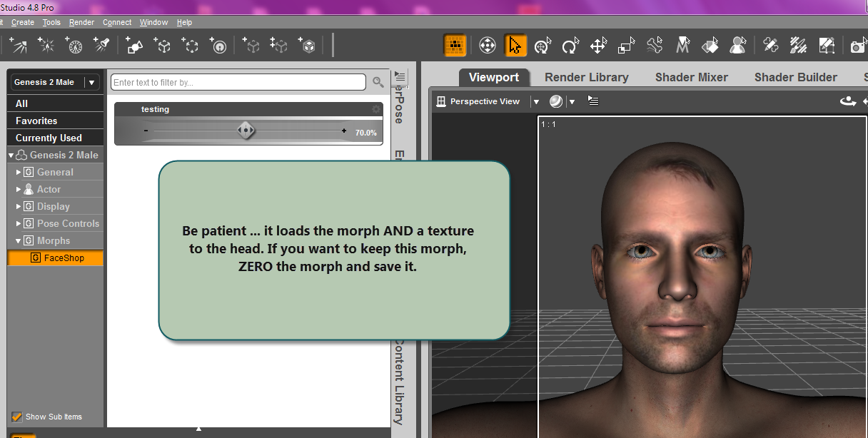
Task: Click the camera render icon
Action: (858, 46)
